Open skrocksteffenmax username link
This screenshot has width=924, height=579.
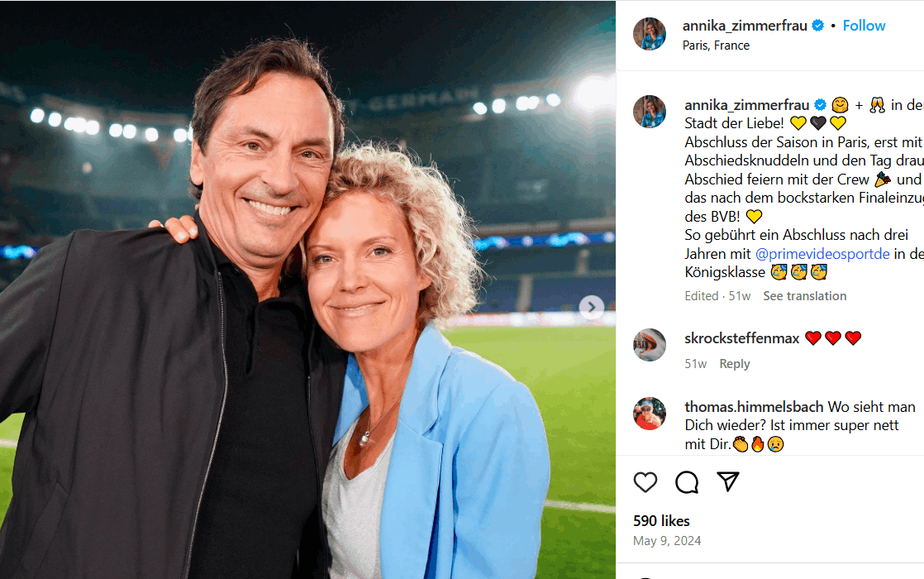pos(742,338)
